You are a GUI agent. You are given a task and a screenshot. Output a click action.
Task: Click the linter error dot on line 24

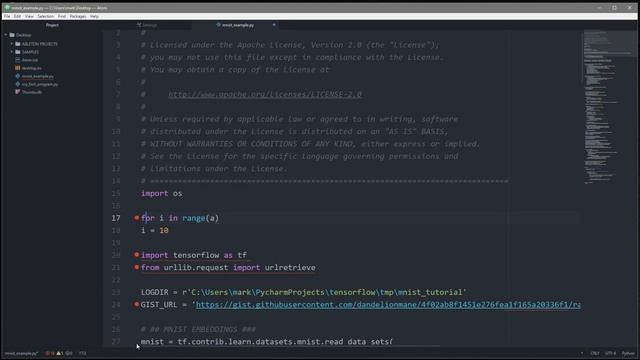(x=137, y=304)
